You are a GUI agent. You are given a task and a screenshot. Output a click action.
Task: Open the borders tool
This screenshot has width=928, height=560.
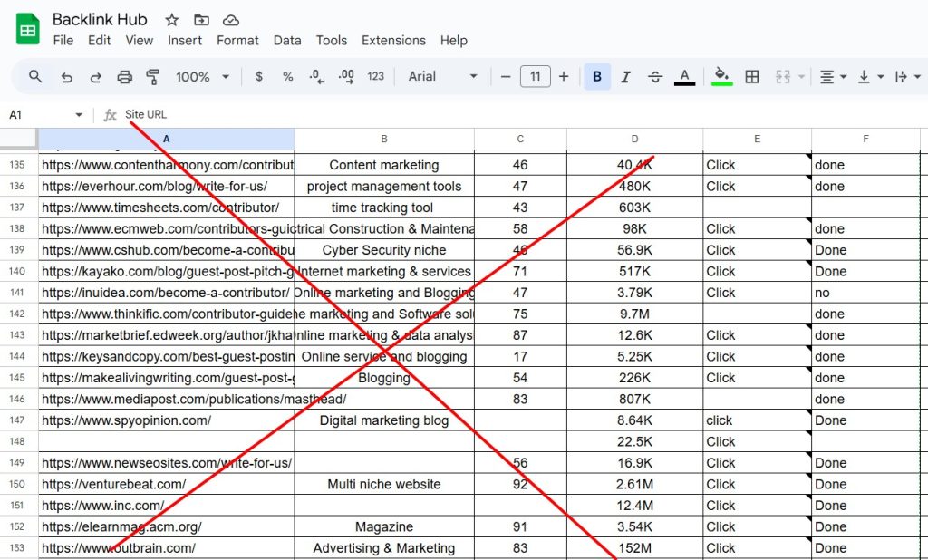tap(751, 76)
